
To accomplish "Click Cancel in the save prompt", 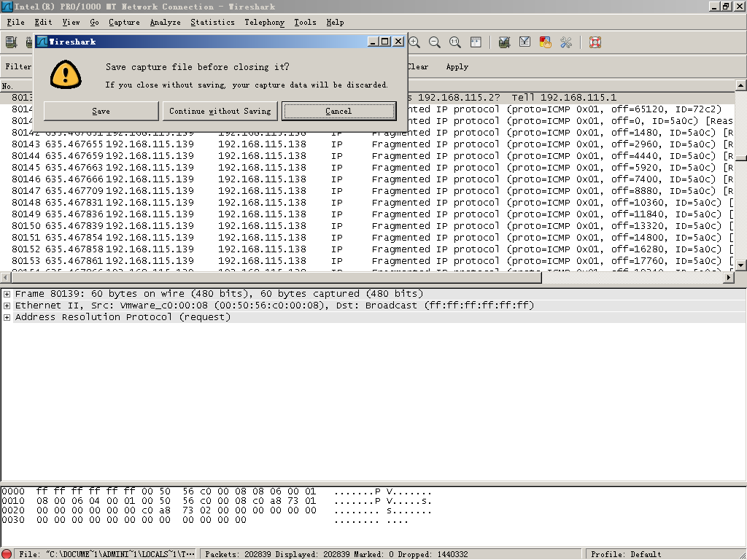I will click(338, 111).
